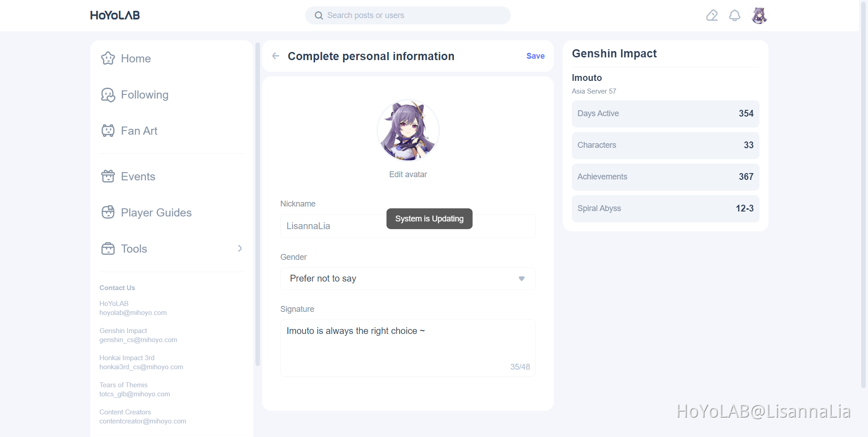Open the Gender dropdown
This screenshot has height=437, width=868.
click(x=408, y=279)
